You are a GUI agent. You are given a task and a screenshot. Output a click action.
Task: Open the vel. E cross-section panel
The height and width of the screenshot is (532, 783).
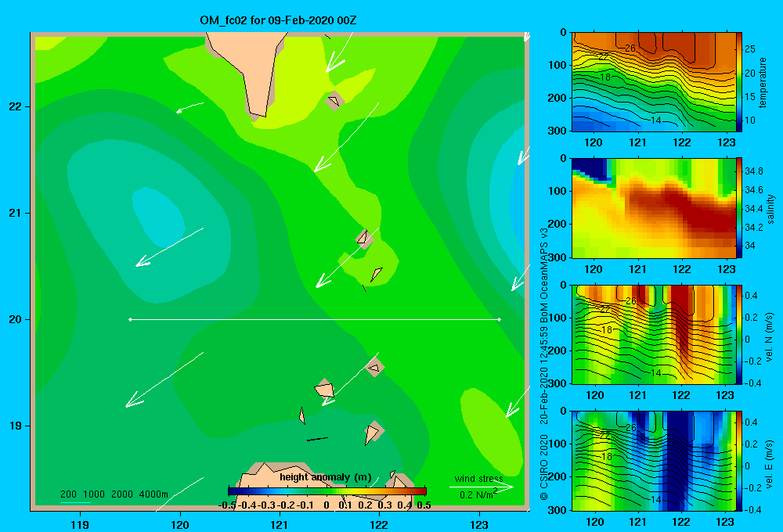654,461
